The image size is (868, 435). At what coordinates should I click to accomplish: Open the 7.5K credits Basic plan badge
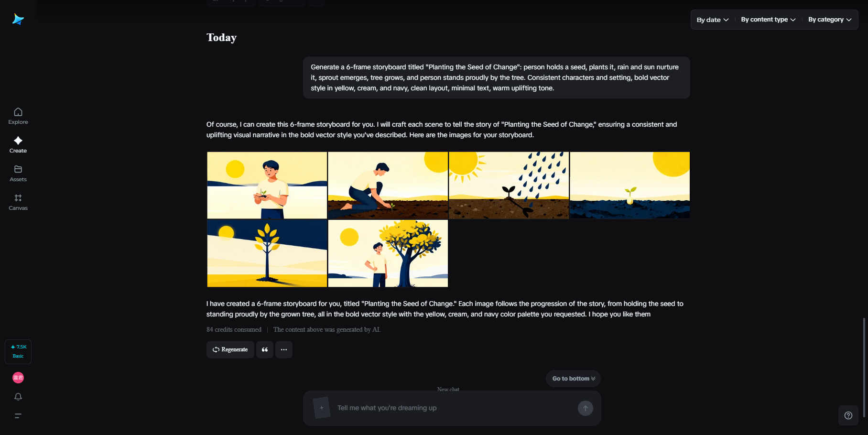click(18, 351)
